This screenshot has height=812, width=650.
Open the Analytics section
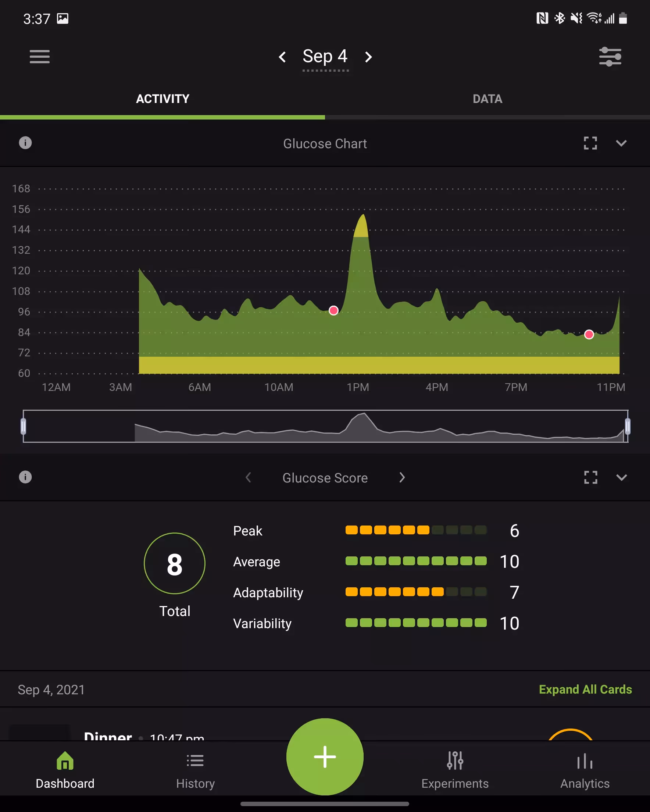coord(584,768)
